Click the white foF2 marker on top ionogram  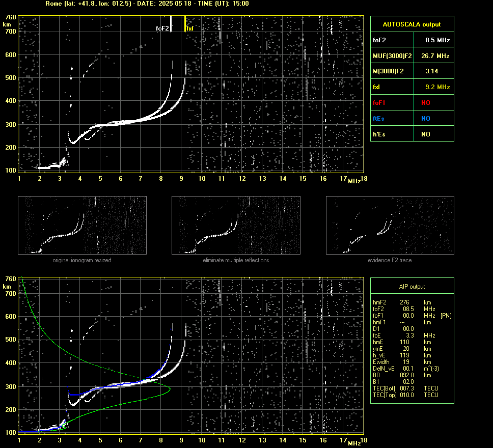tap(171, 24)
